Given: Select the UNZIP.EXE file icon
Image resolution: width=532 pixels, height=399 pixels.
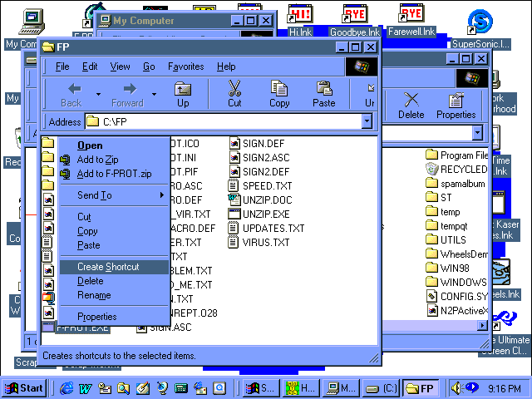Looking at the screenshot, I should pos(234,214).
